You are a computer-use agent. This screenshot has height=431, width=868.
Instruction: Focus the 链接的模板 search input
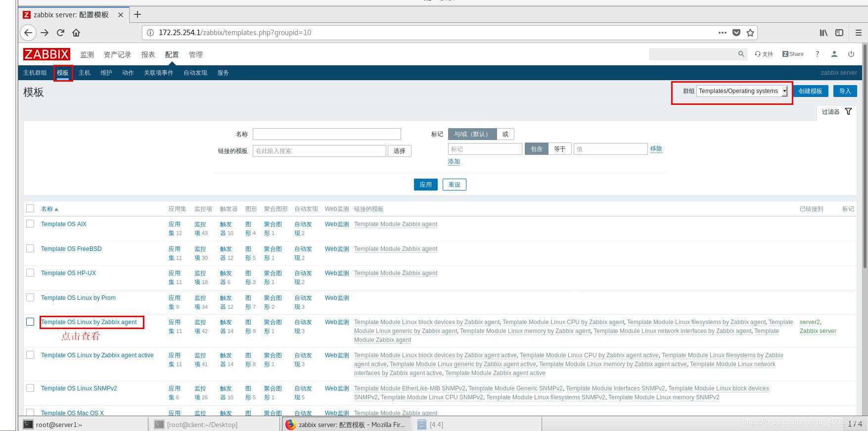pyautogui.click(x=320, y=151)
